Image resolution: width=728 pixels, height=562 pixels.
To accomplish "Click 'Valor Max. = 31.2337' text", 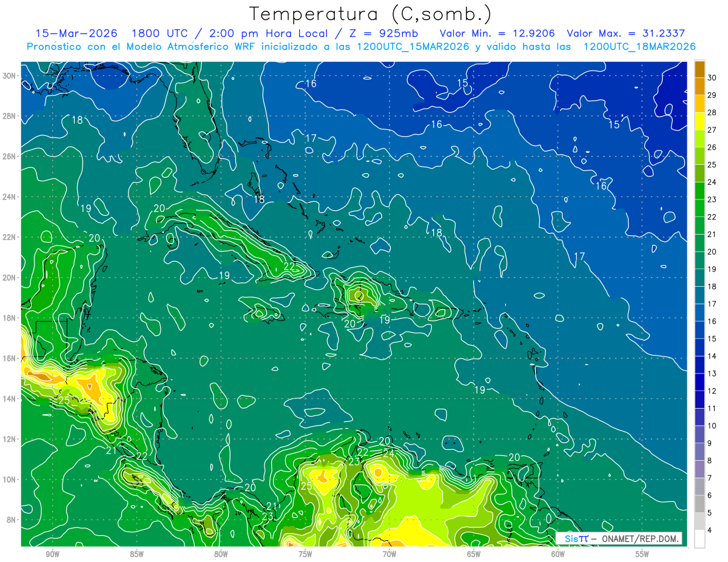I will tap(625, 33).
